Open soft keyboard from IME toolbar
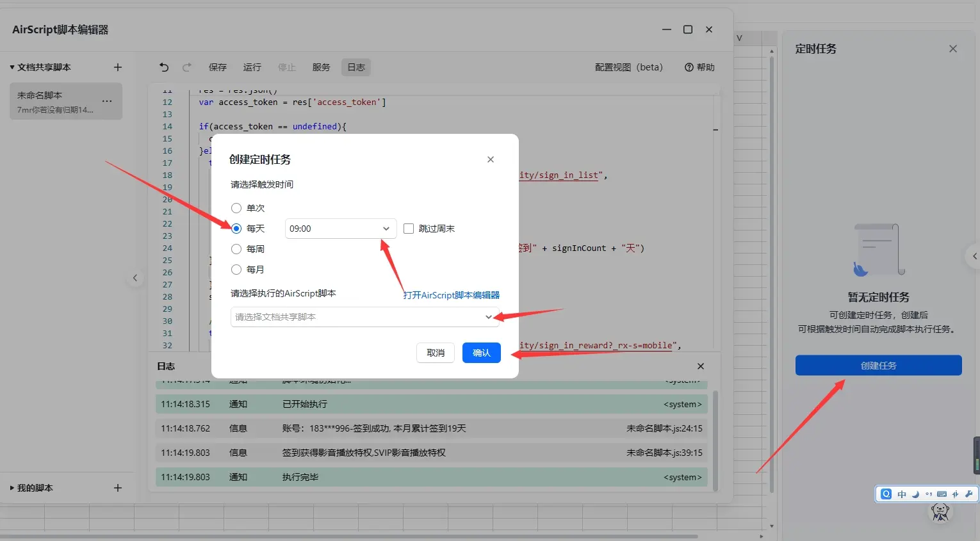The height and width of the screenshot is (541, 980). click(x=942, y=494)
